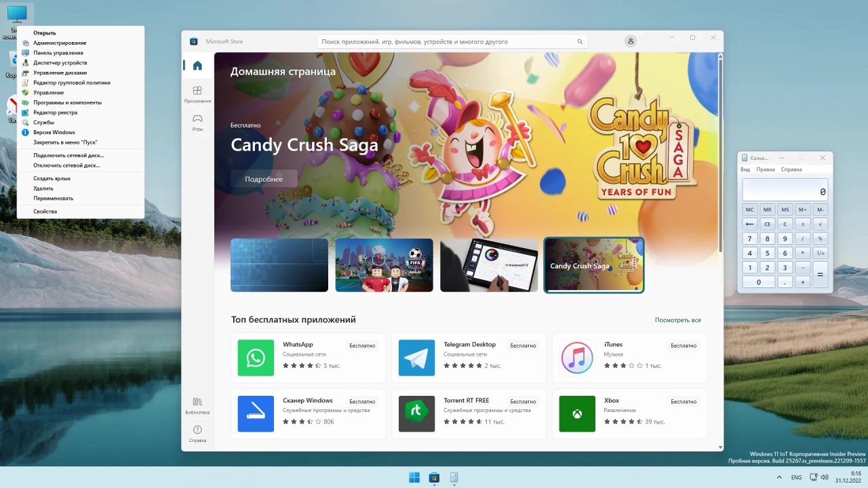
Task: Select Подключить сетевой диск in context menu
Action: (x=81, y=155)
